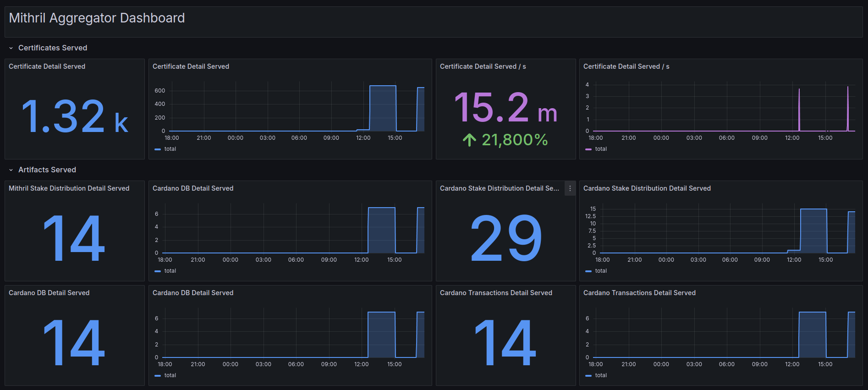
Task: Click the Cardano Stake Distribution chart plot area
Action: click(x=728, y=229)
